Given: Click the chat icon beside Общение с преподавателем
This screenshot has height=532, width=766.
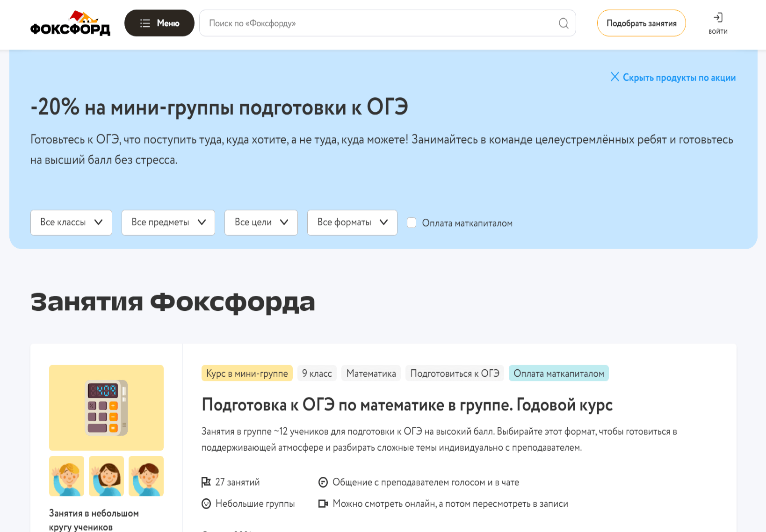Looking at the screenshot, I should [323, 482].
